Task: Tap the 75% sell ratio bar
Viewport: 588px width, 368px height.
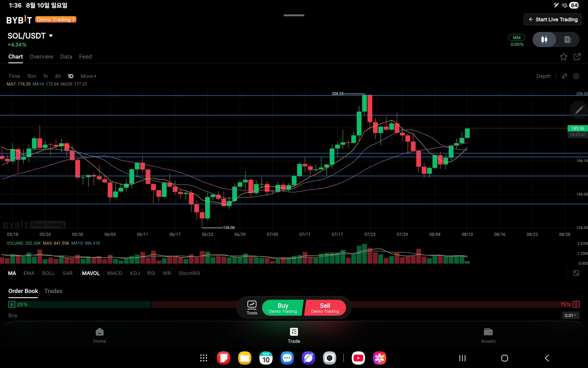Action: pos(365,305)
